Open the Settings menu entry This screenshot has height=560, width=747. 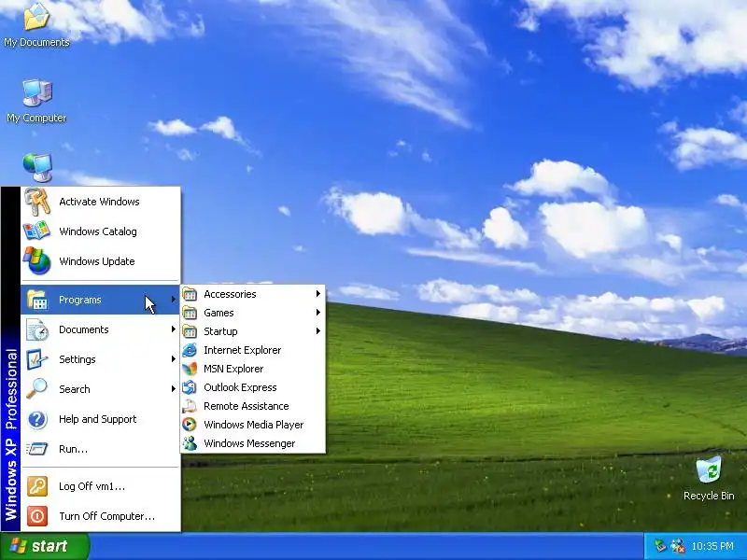(x=101, y=359)
